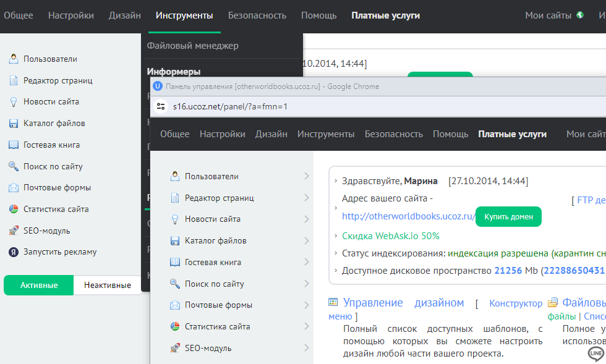Expand the Новости сайта chevron in the Chrome window
This screenshot has width=606, height=364.
pos(307,219)
